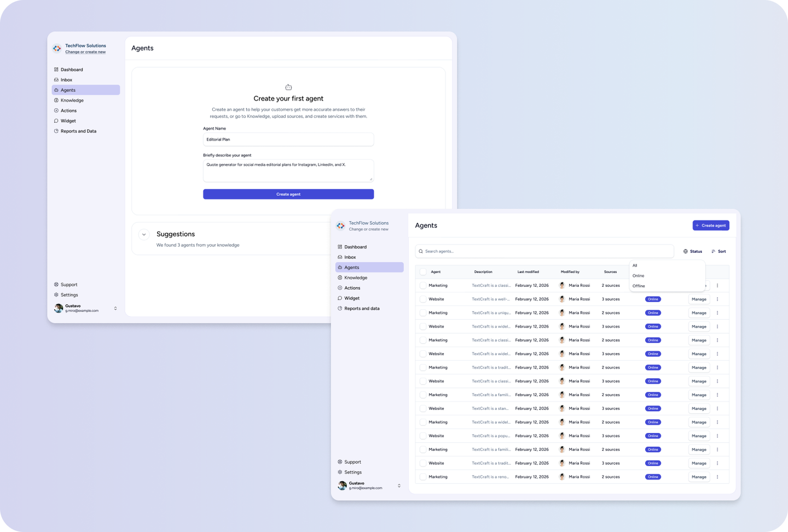Viewport: 788px width, 532px height.
Task: Expand the Suggestions section chevron
Action: (144, 235)
